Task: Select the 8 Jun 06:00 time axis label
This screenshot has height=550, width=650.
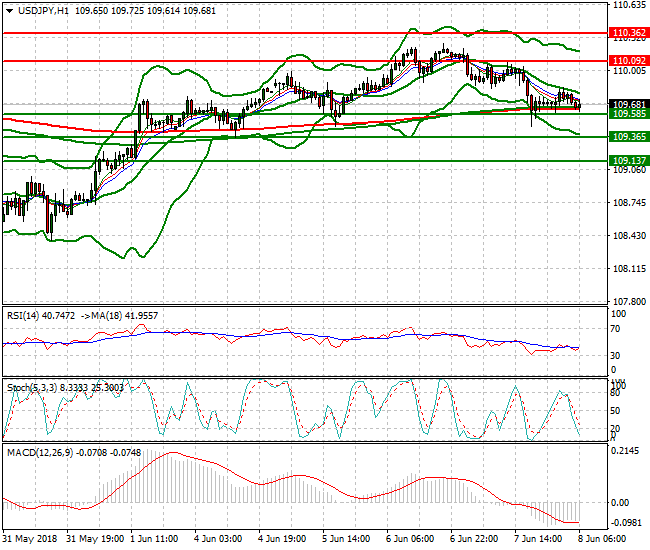Action: pos(602,539)
